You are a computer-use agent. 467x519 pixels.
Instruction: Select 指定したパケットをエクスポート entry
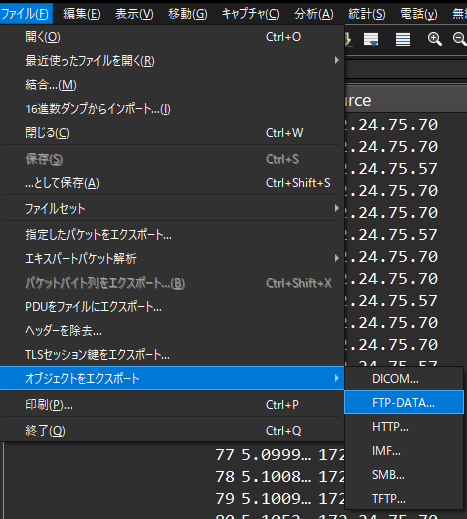(172, 235)
